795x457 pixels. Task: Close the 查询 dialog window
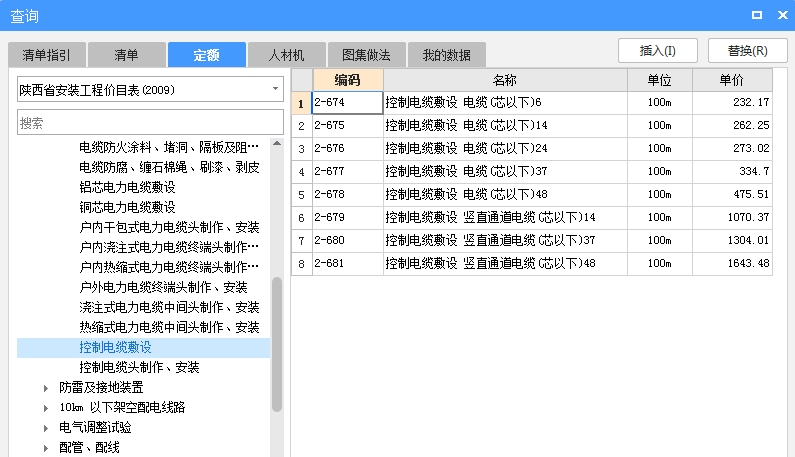782,15
